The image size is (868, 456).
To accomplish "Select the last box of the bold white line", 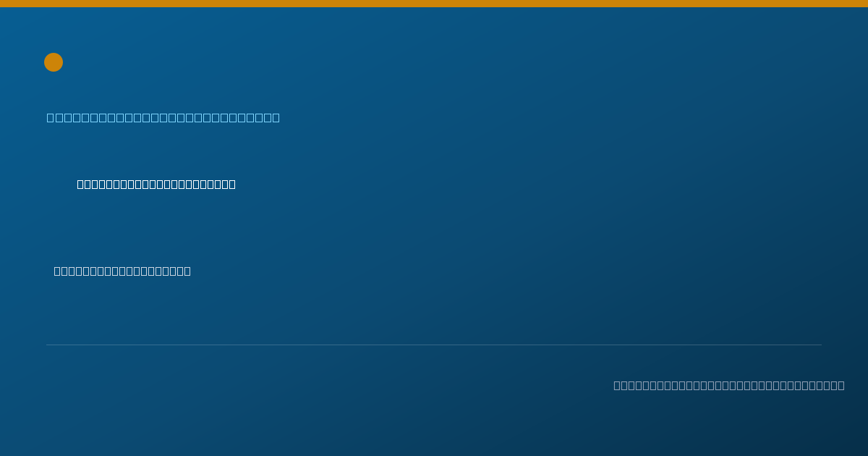I will point(232,184).
